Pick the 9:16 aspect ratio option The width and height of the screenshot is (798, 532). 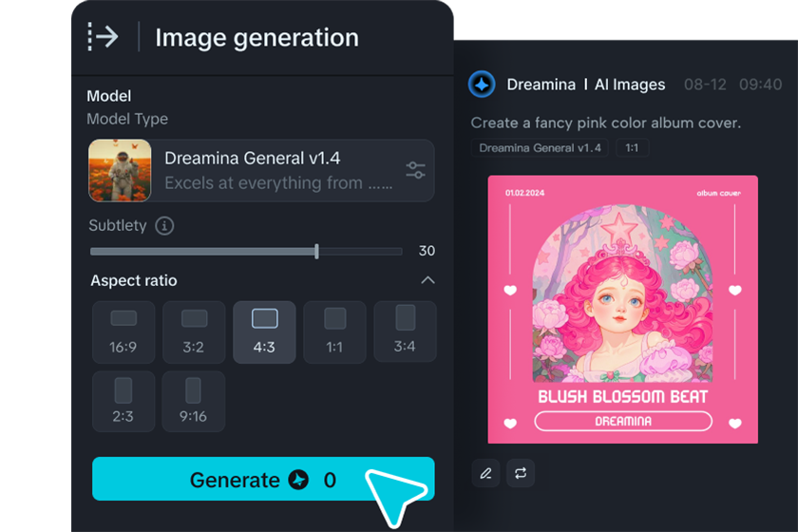(194, 402)
